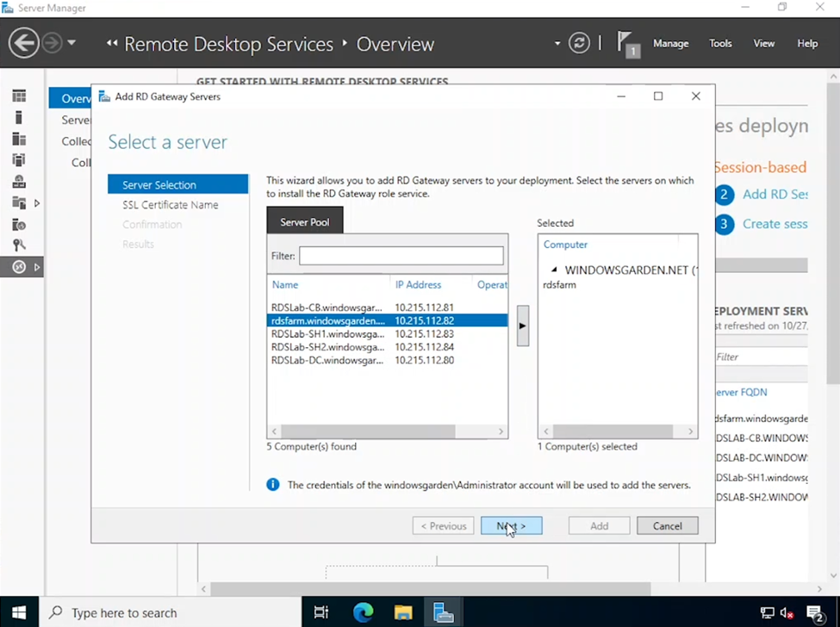Sort server list by IP Address column
The height and width of the screenshot is (627, 840).
(x=418, y=284)
